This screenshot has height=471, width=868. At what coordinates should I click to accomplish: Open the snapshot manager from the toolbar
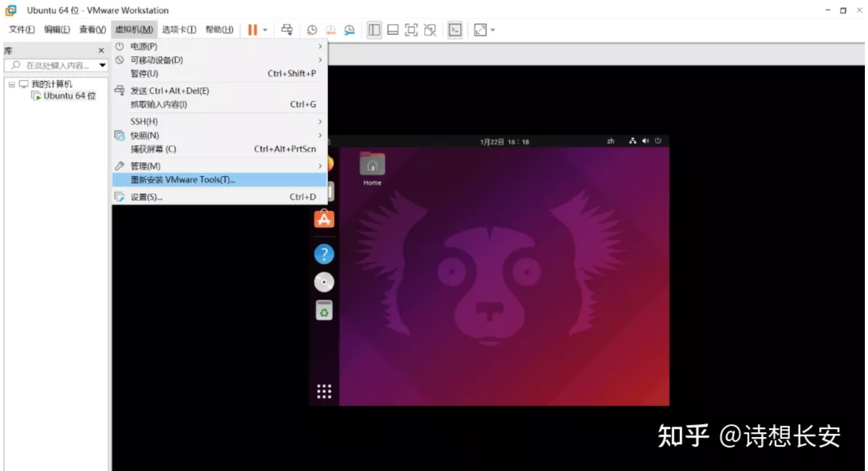tap(349, 29)
